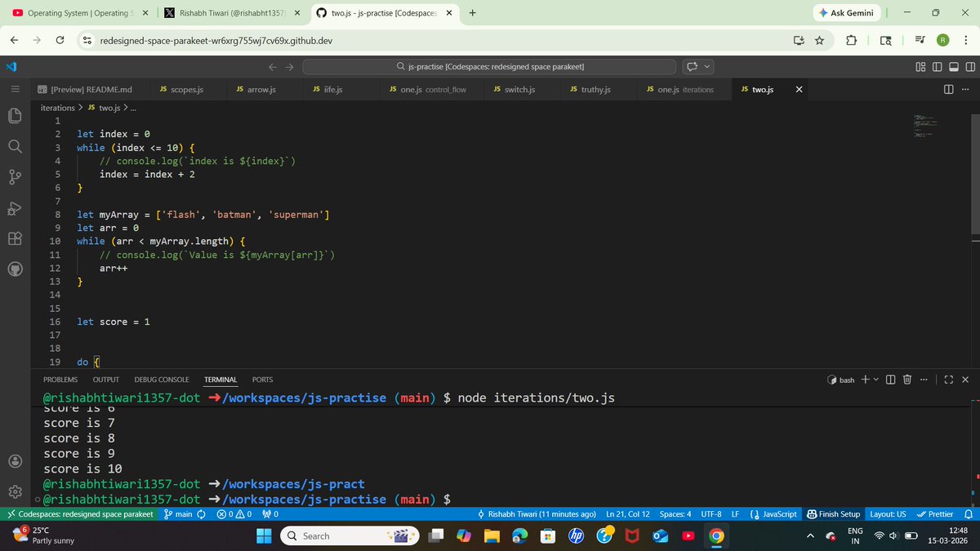Kill the terminal with trash icon
Viewport: 980px width, 551px height.
click(906, 380)
